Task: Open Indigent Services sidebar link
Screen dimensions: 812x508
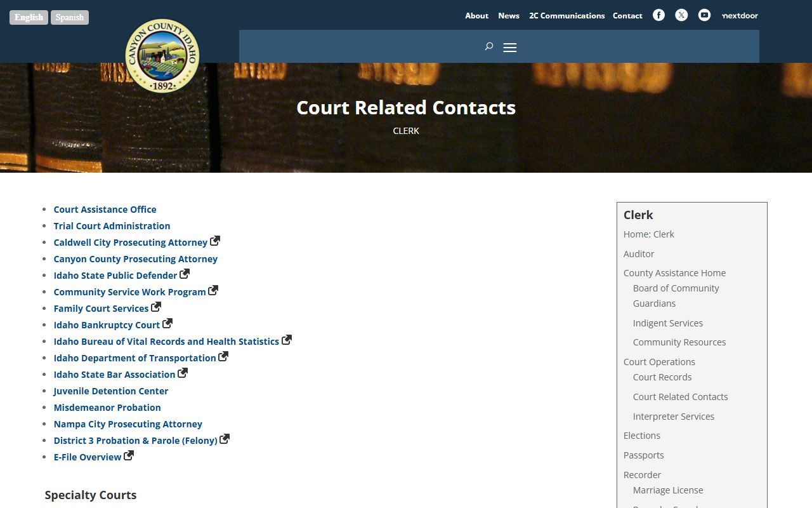Action: 668,323
